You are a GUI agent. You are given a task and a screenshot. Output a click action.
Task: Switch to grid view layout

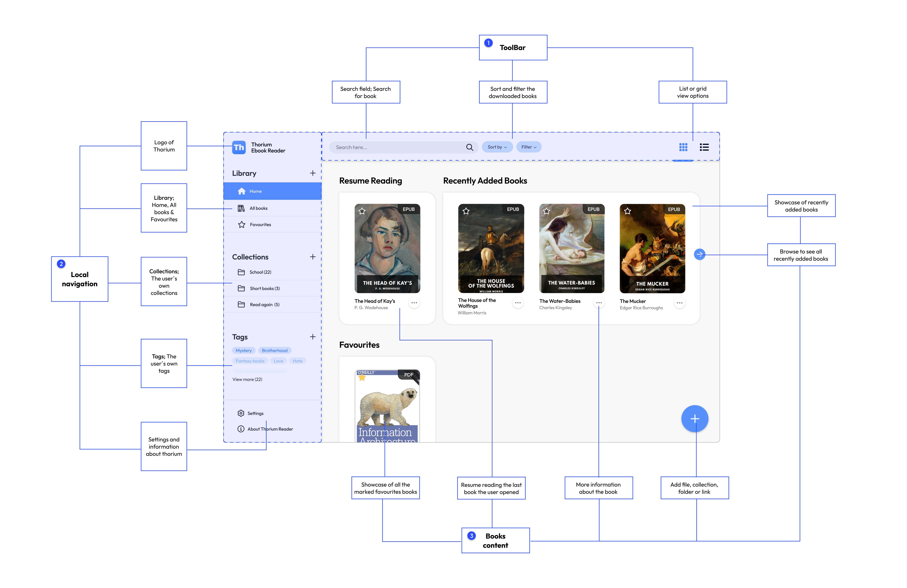(x=683, y=147)
